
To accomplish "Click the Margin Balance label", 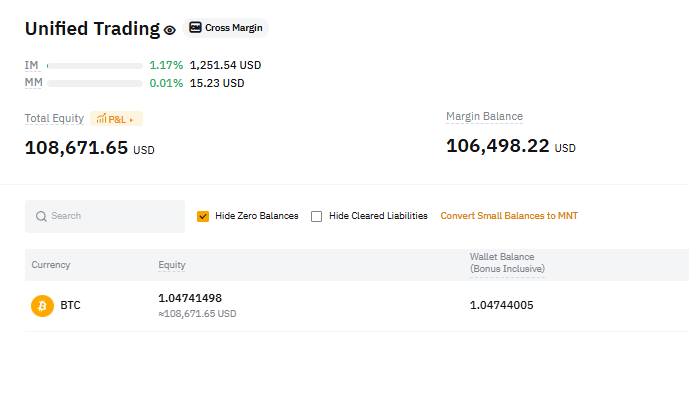I will tap(484, 116).
